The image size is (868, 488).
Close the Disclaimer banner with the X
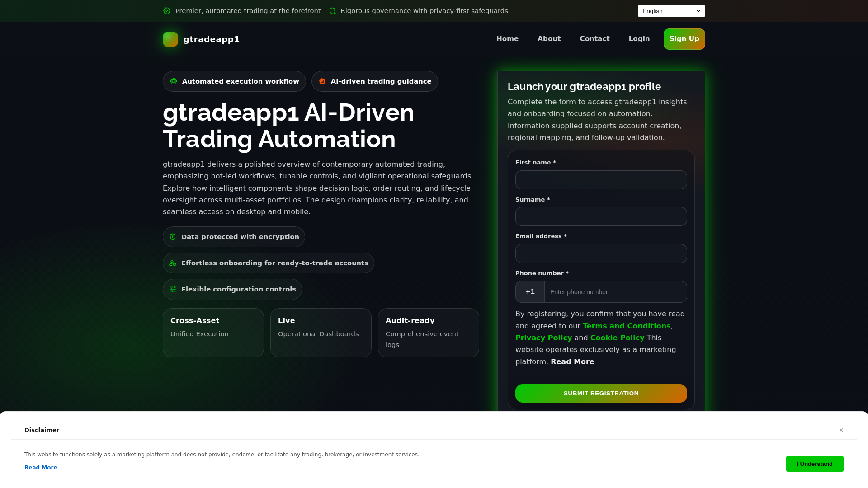841,430
